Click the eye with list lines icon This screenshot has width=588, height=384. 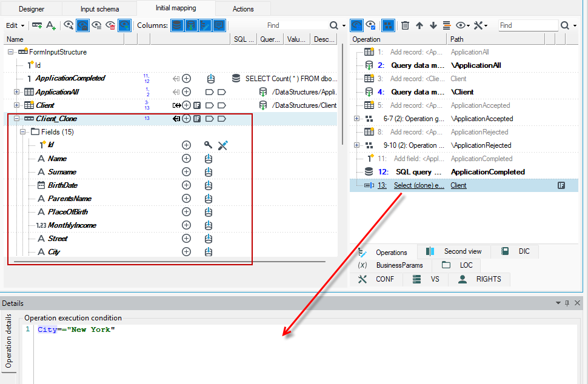click(x=97, y=25)
